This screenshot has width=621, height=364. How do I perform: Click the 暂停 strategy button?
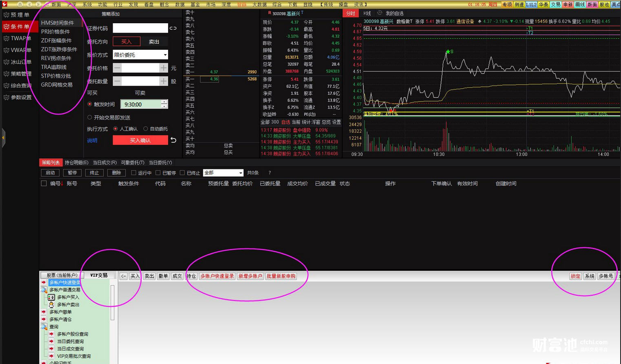point(72,173)
